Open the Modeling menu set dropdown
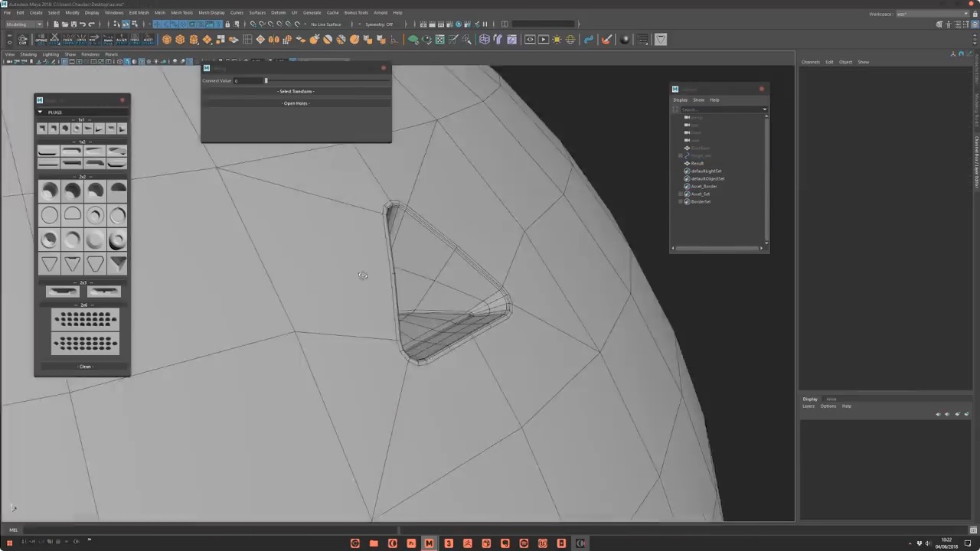Viewport: 980px width, 551px height. point(23,24)
